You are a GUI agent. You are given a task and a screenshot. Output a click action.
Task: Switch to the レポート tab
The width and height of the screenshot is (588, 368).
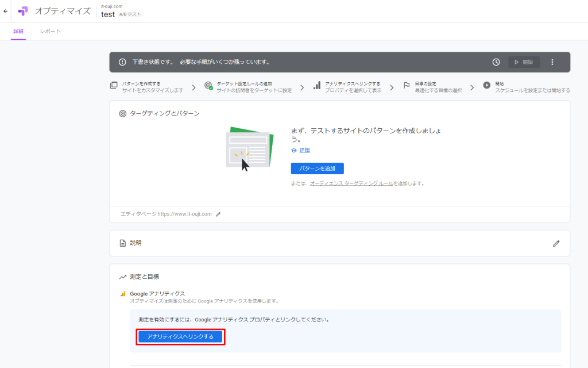coord(51,31)
